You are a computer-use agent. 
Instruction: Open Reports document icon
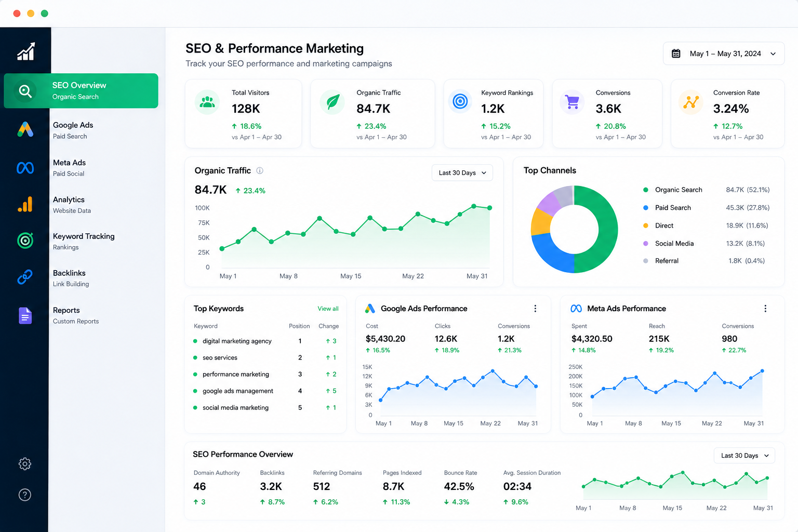(25, 315)
